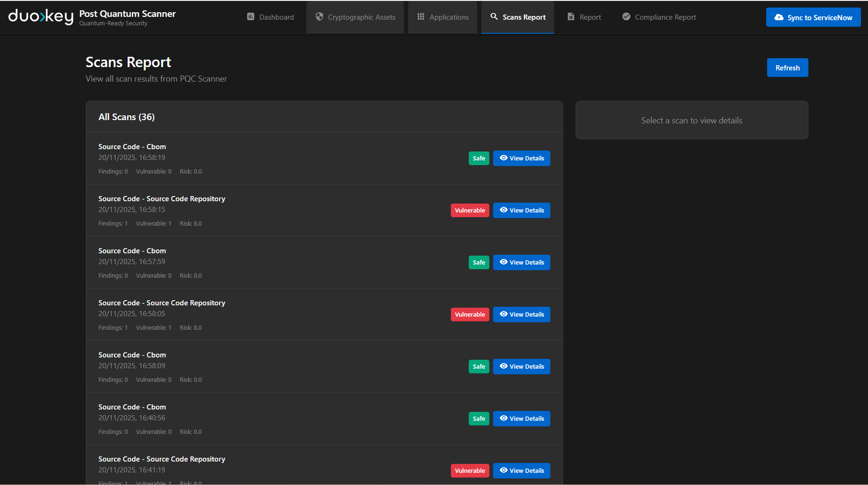Screen dimensions: 868x485
Task: Go to the Report tab
Action: pos(584,17)
